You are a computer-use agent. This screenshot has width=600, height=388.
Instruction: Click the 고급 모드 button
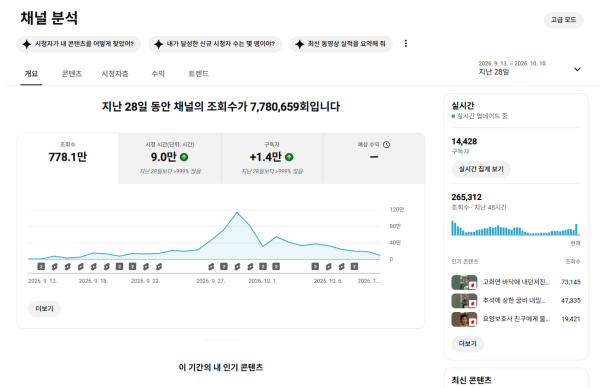(x=564, y=20)
